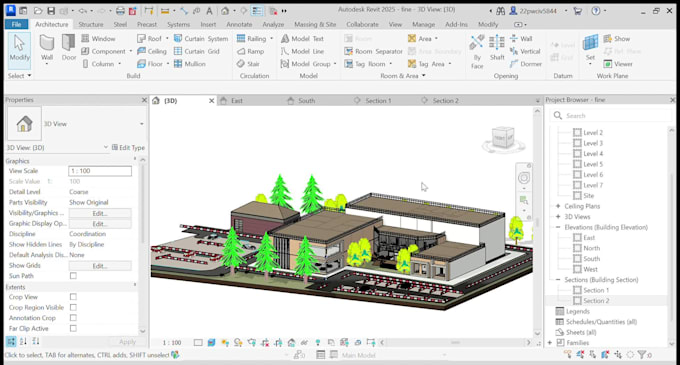Viewport: 680px width, 365px height.
Task: Select the Ceiling tool
Action: 152,51
